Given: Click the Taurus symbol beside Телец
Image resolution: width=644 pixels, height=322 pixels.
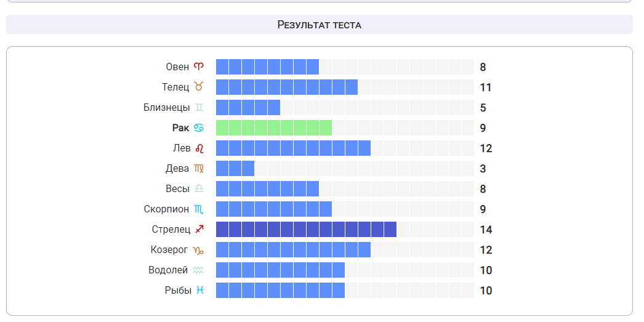Looking at the screenshot, I should [x=198, y=87].
